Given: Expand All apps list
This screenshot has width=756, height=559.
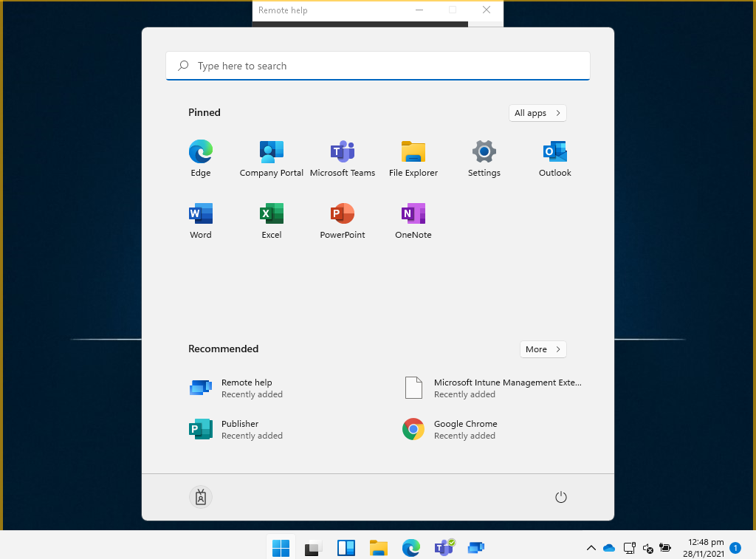Looking at the screenshot, I should pos(537,113).
